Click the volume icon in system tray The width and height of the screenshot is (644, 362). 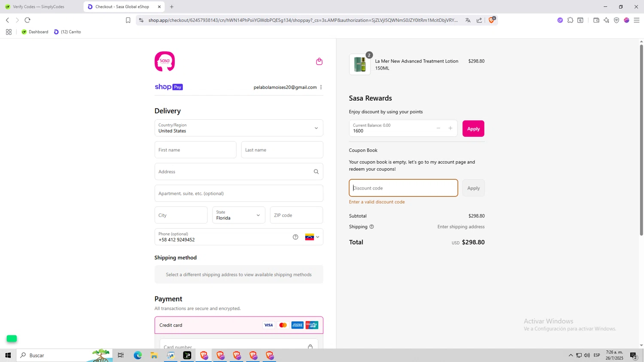[x=587, y=355]
